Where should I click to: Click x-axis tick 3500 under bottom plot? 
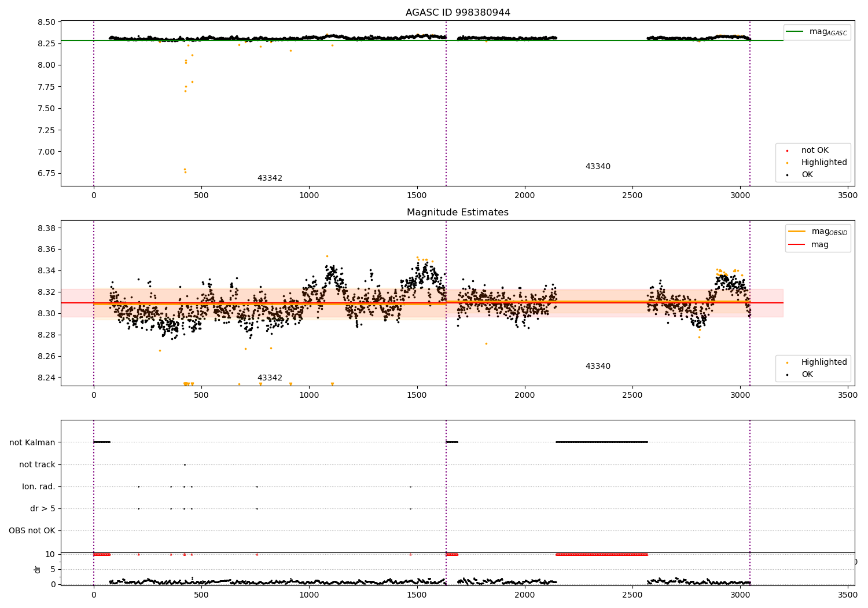coord(848,595)
